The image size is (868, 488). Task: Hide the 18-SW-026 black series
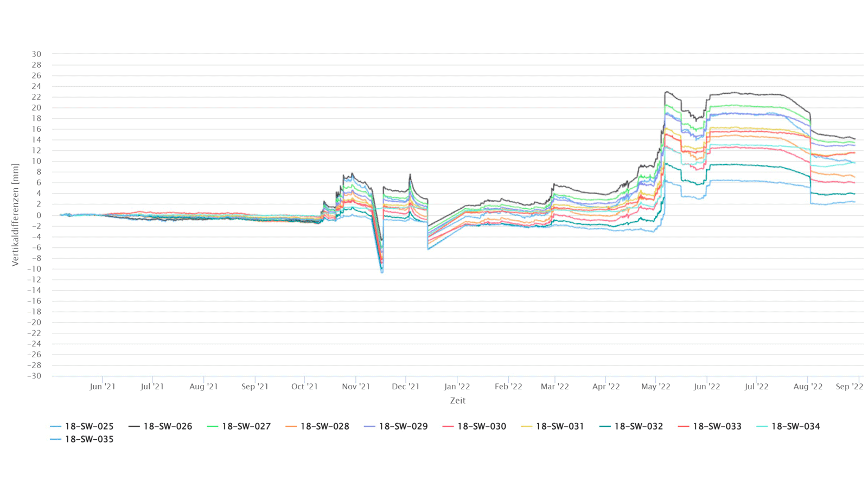161,426
